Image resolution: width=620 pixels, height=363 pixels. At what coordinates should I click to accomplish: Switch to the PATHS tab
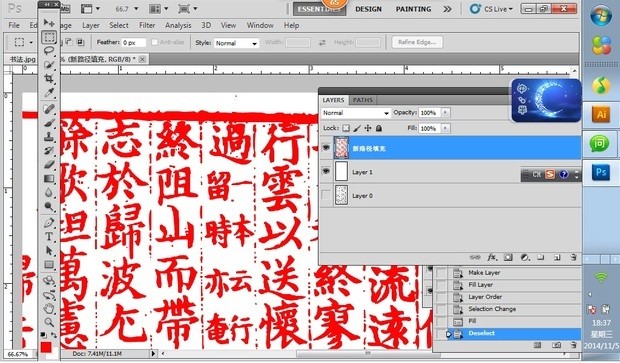(x=363, y=100)
